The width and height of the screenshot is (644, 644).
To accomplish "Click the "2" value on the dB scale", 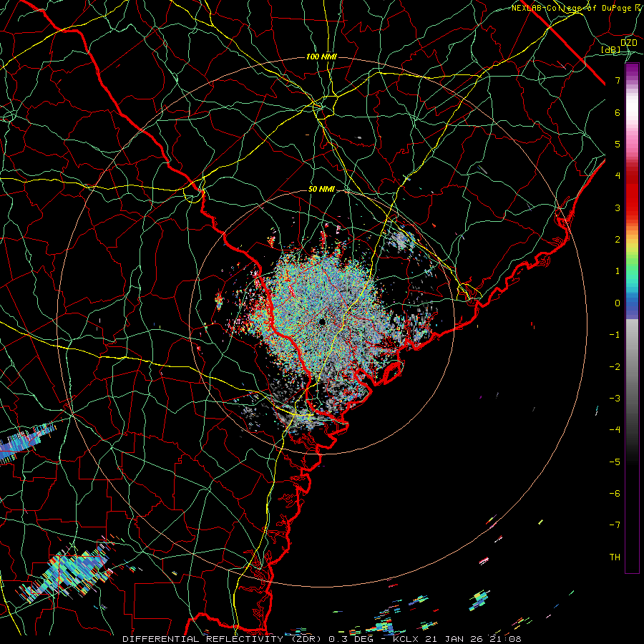I will pos(618,240).
